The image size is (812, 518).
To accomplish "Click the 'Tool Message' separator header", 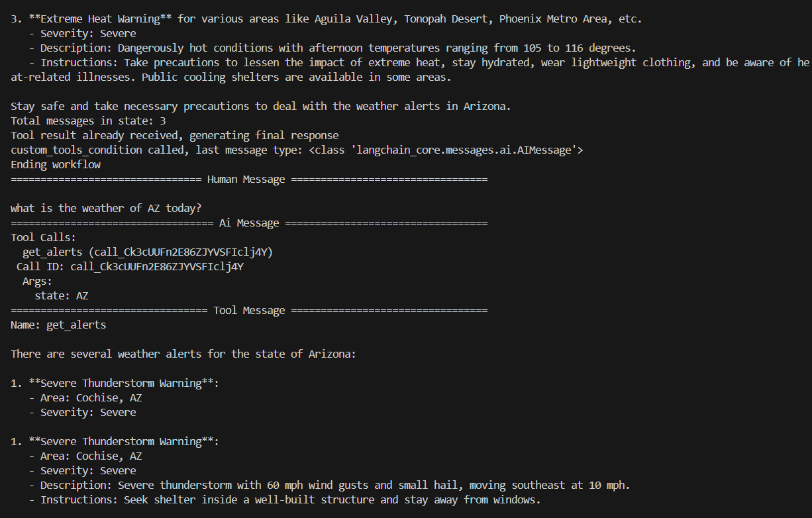I will [x=249, y=310].
